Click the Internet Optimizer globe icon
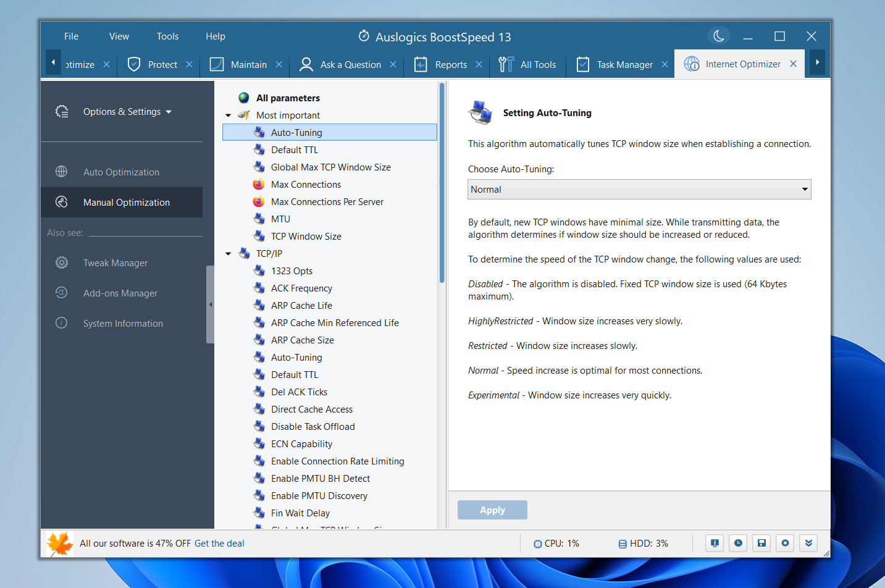885x588 pixels. (692, 64)
